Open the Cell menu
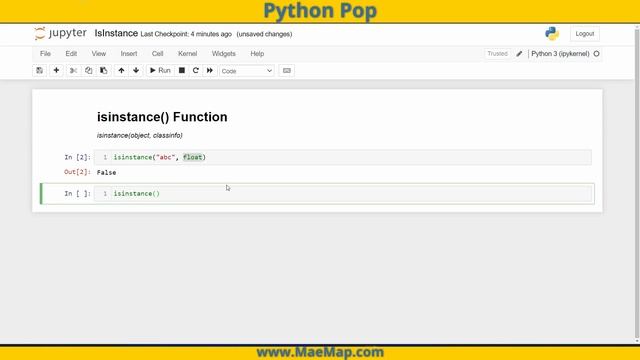The height and width of the screenshot is (360, 640). click(x=158, y=53)
